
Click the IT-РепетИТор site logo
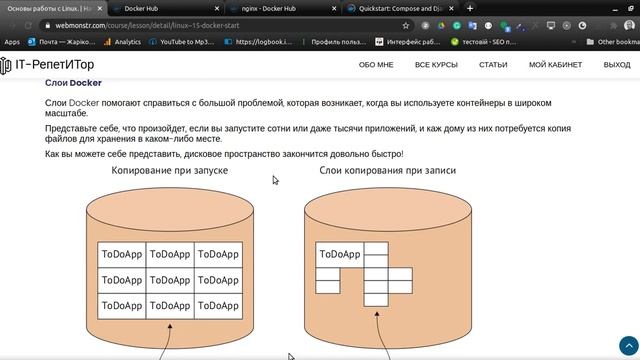pyautogui.click(x=47, y=64)
